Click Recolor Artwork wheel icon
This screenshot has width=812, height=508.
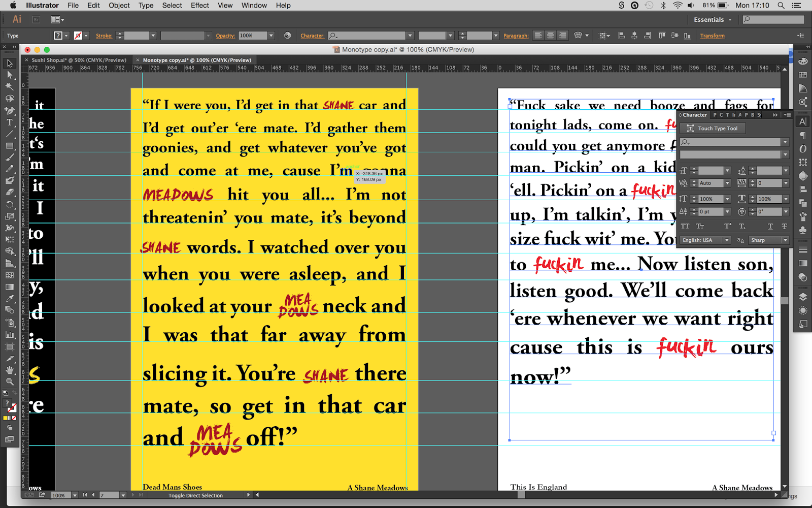(288, 36)
